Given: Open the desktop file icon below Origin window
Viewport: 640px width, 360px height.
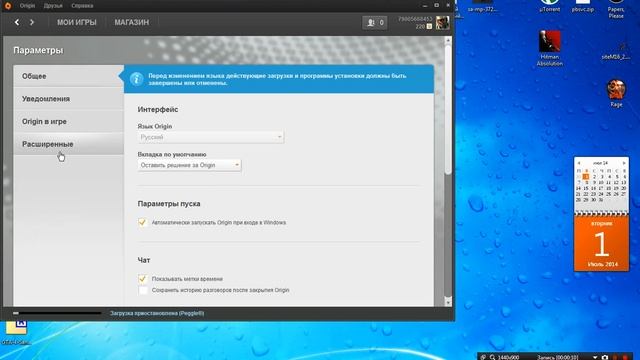Looking at the screenshot, I should point(16,332).
